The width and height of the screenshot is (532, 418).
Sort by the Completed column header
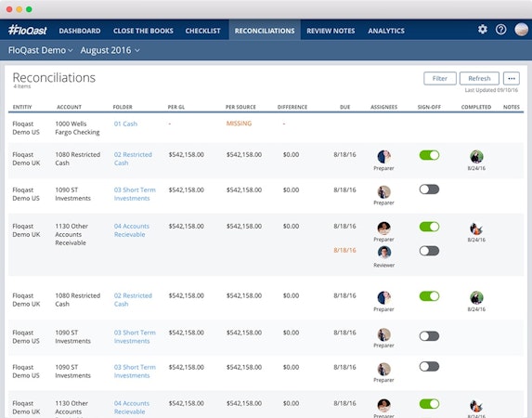[476, 107]
